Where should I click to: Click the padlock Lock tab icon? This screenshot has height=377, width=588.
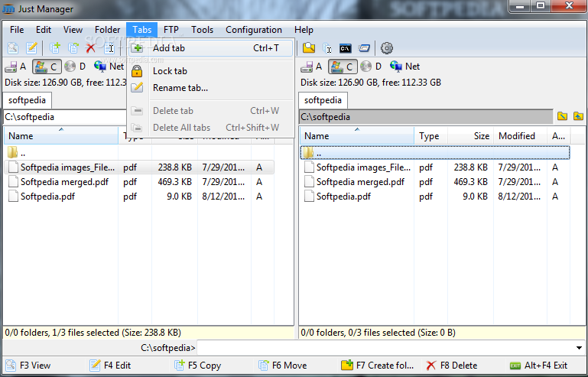pos(137,71)
